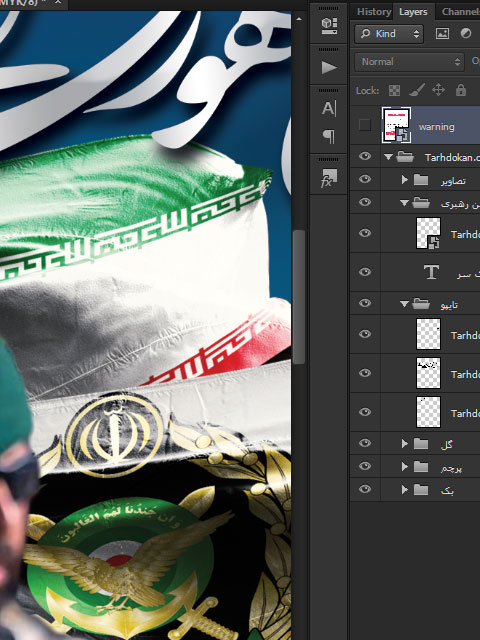Screen dimensions: 480x640
Task: Switch to the History tab
Action: pos(373,12)
